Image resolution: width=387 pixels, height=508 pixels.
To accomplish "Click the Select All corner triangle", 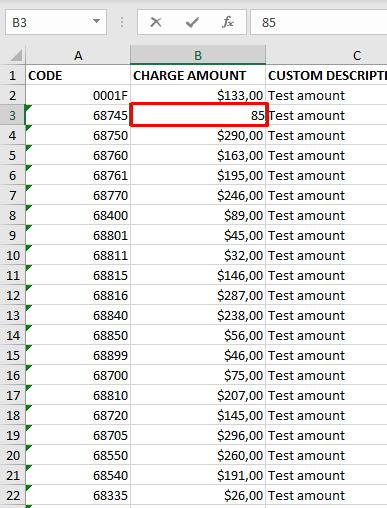I will 16,55.
